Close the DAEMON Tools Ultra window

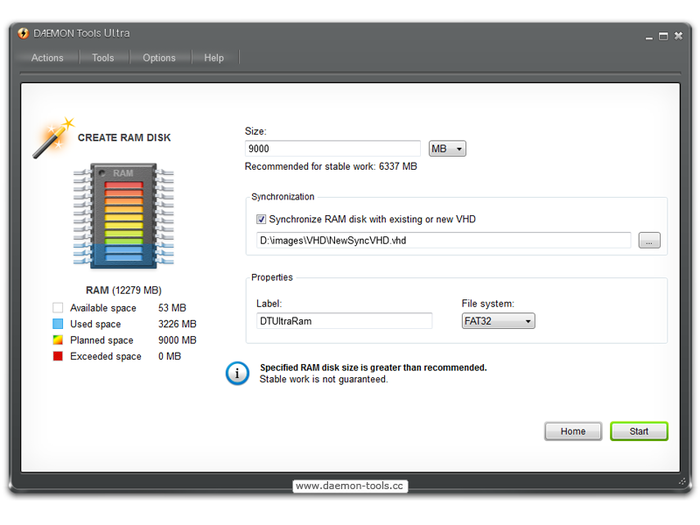[678, 36]
